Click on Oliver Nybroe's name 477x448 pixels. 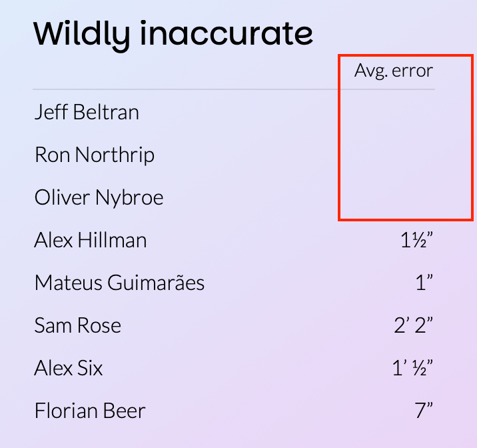pyautogui.click(x=99, y=197)
